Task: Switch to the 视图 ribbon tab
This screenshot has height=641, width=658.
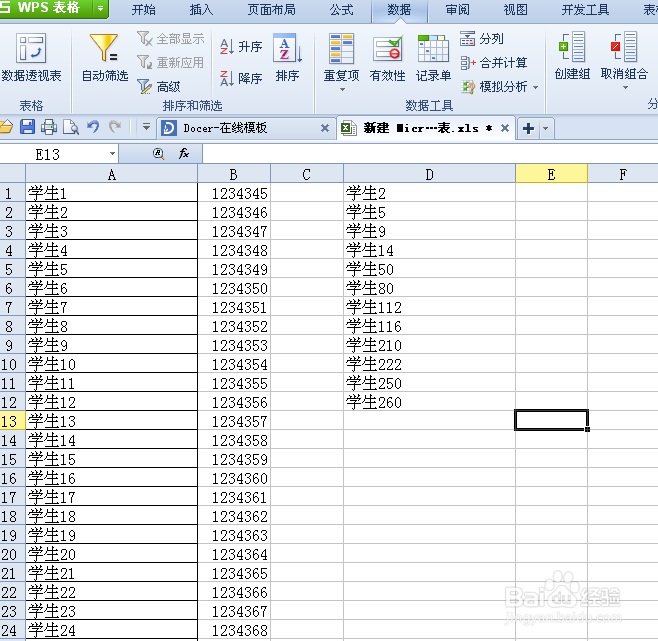Action: click(515, 10)
